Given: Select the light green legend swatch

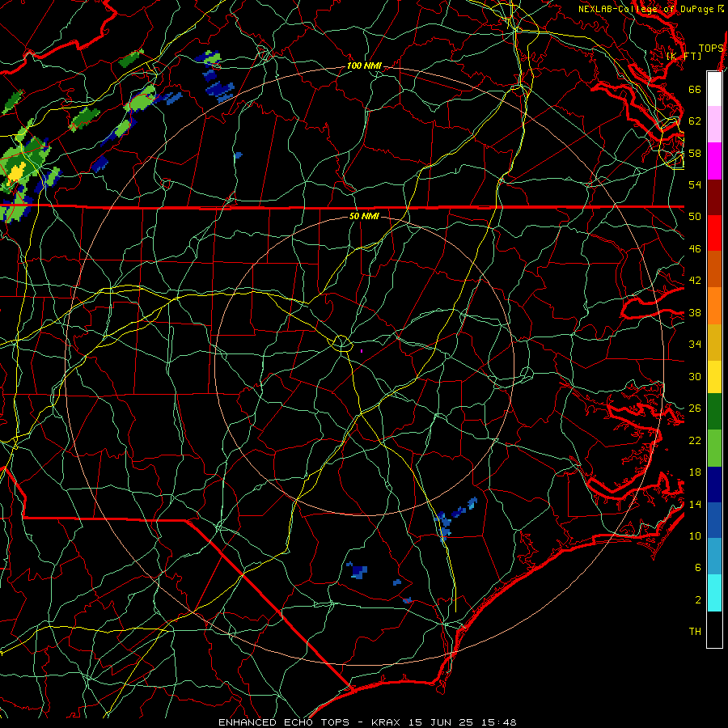Looking at the screenshot, I should click(714, 448).
